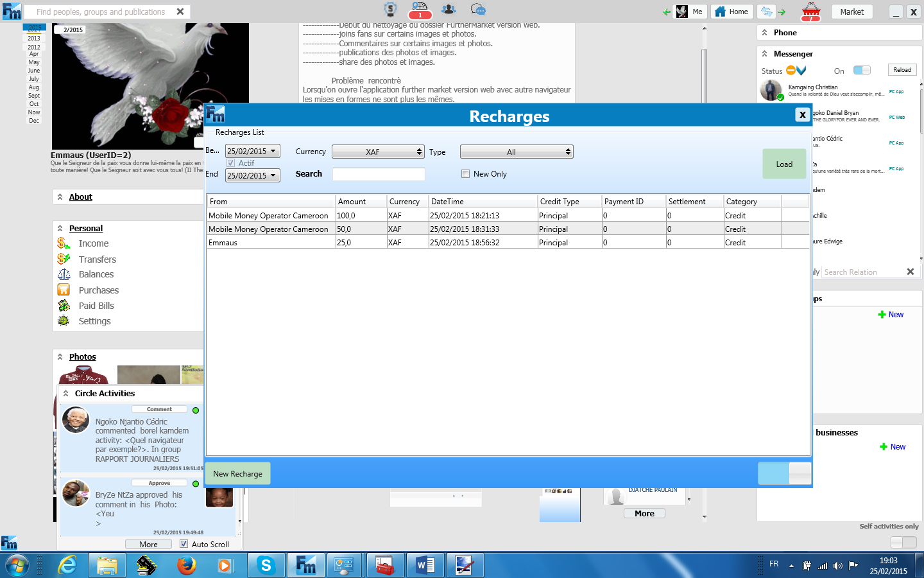
Task: Open the notifications icon with red badge 1
Action: pyautogui.click(x=420, y=10)
